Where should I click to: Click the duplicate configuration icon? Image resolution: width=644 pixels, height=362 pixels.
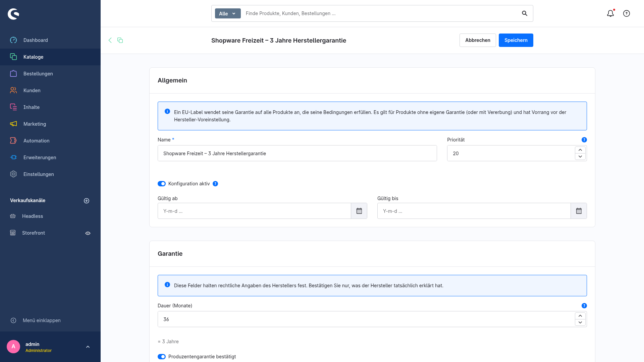120,40
